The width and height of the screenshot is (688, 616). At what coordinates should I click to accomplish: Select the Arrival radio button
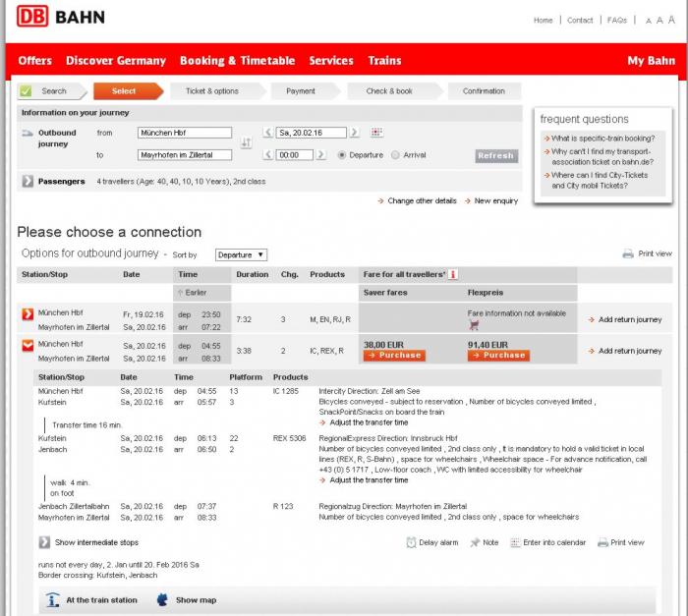(x=395, y=155)
